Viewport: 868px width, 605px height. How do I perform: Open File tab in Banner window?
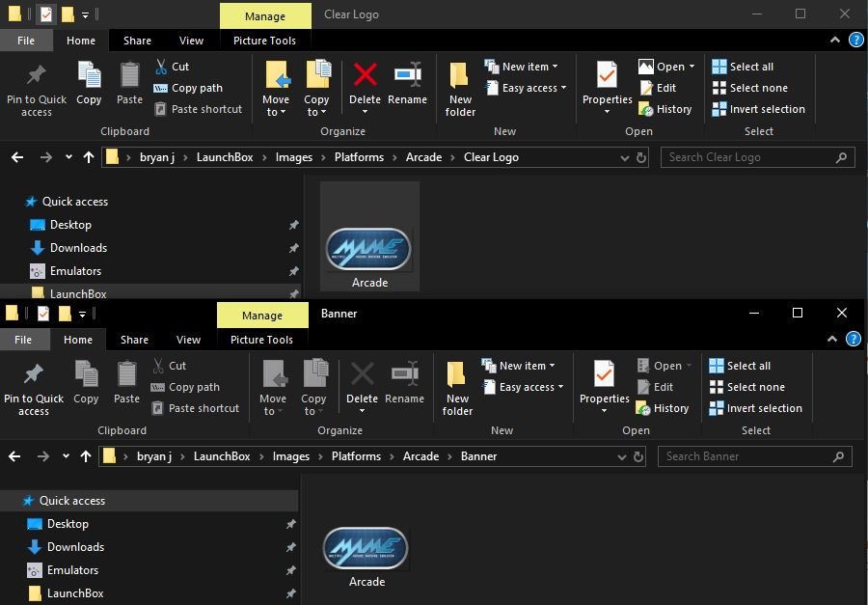pyautogui.click(x=23, y=340)
